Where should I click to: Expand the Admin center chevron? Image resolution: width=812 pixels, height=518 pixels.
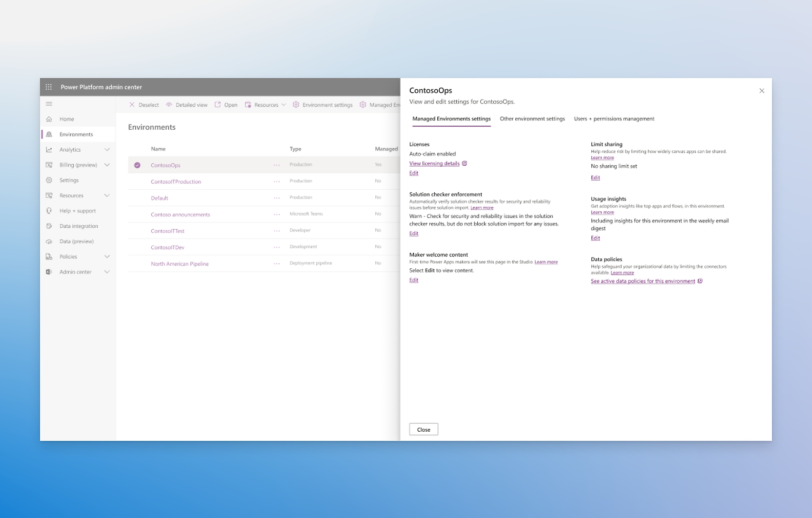[x=107, y=272]
